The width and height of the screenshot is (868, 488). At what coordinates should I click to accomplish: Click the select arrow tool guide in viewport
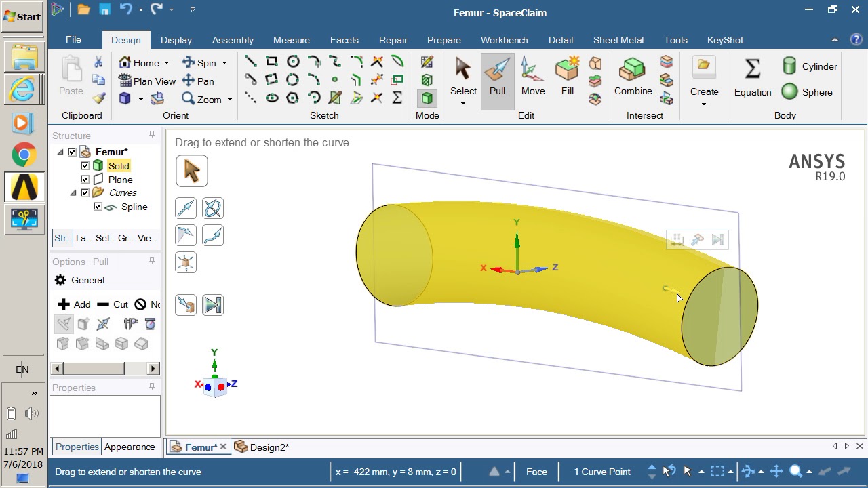tap(192, 171)
